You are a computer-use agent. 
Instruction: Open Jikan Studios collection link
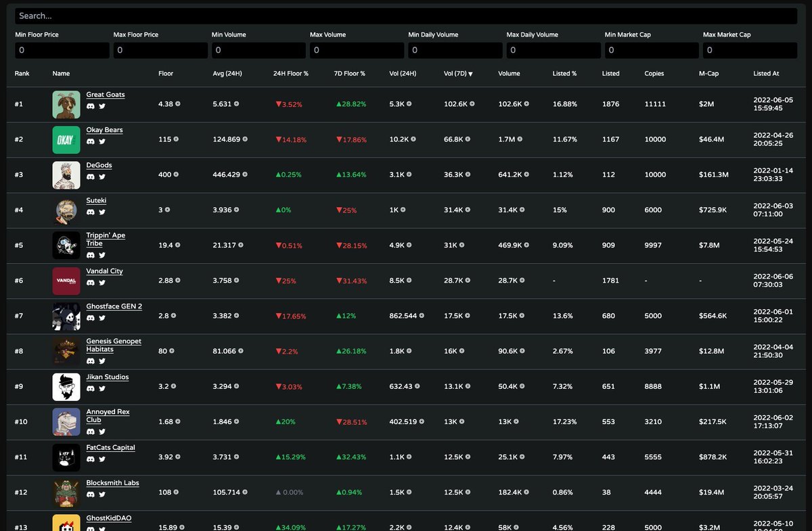pos(107,377)
